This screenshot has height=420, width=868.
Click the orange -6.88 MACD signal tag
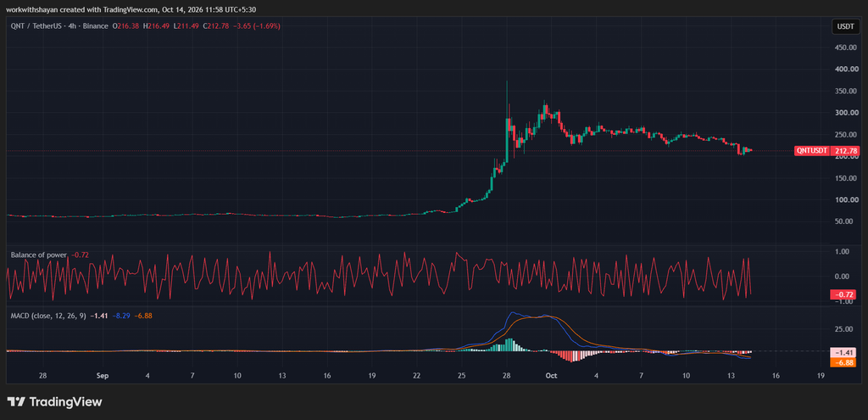pos(845,362)
